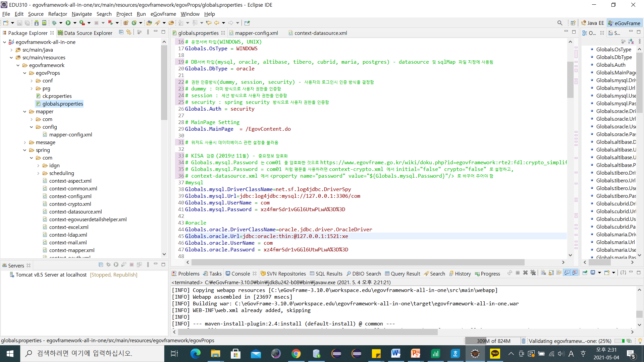Image resolution: width=644 pixels, height=362 pixels.
Task: Click the Pin Editor toolbar icon
Action: pyautogui.click(x=247, y=23)
